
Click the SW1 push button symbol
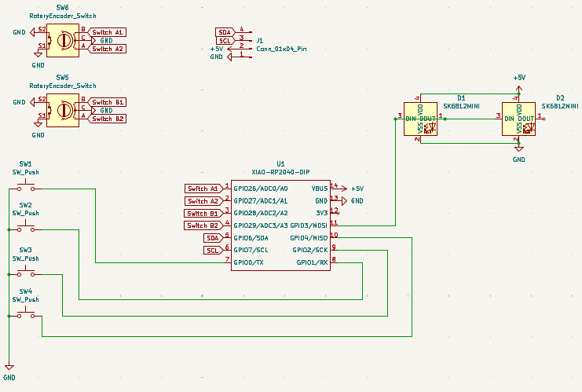26,186
